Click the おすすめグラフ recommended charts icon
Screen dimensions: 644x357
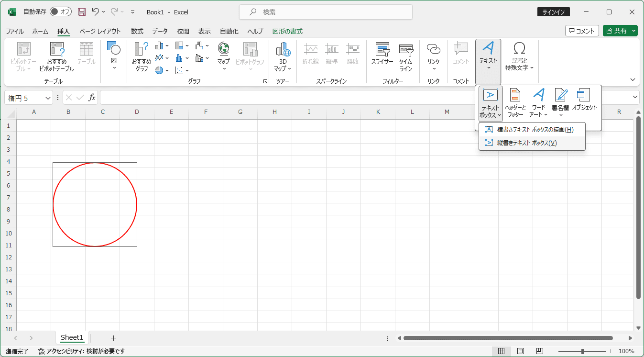click(142, 57)
